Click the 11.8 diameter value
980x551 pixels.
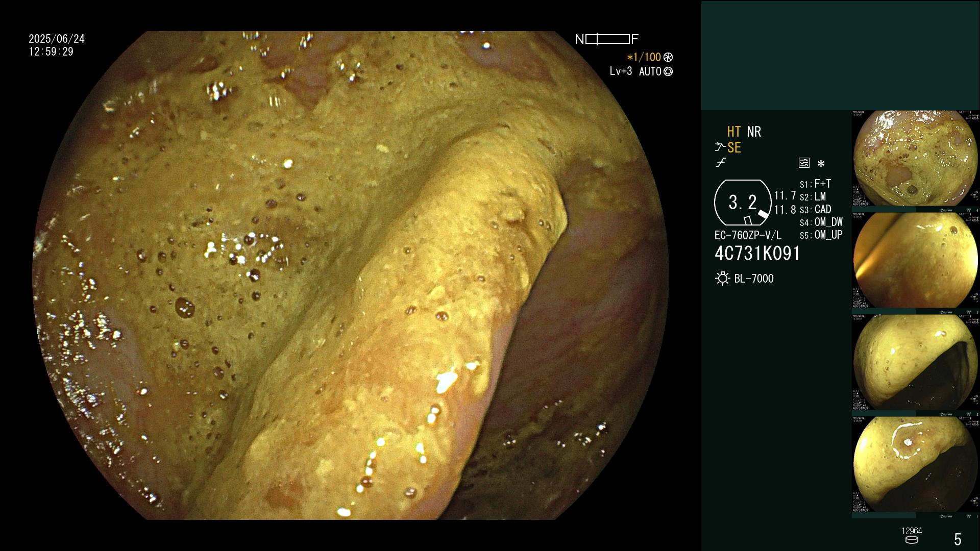tap(785, 210)
